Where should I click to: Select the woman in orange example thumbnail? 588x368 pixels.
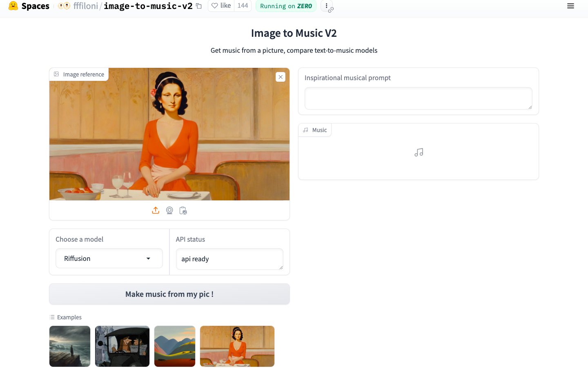(x=237, y=346)
